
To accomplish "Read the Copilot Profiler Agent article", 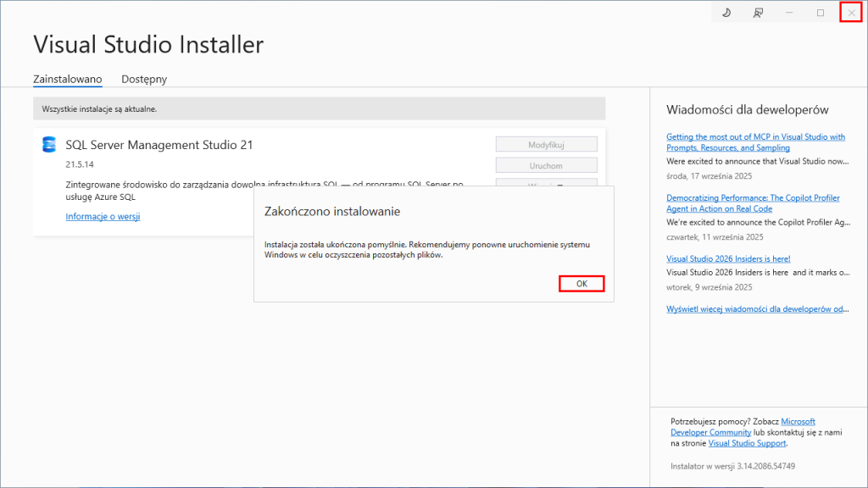I will pyautogui.click(x=753, y=202).
